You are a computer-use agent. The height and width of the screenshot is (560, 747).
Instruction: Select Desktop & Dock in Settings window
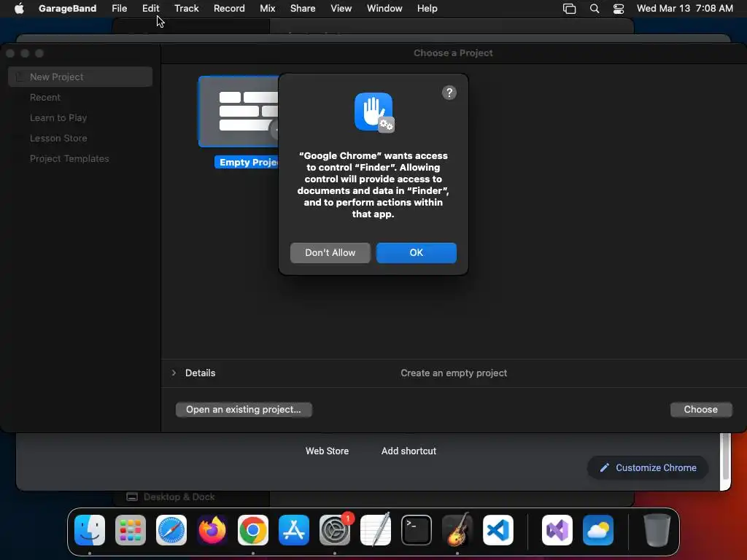pos(179,497)
